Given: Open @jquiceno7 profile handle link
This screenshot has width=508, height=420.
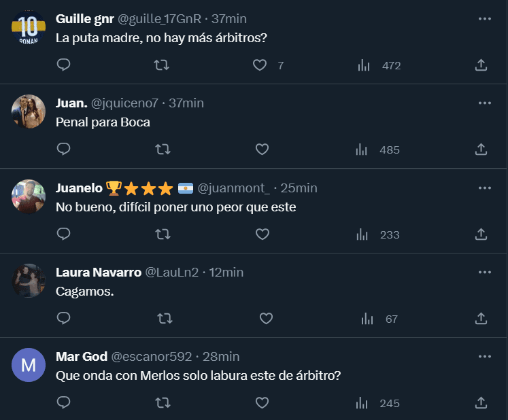Looking at the screenshot, I should tap(124, 103).
